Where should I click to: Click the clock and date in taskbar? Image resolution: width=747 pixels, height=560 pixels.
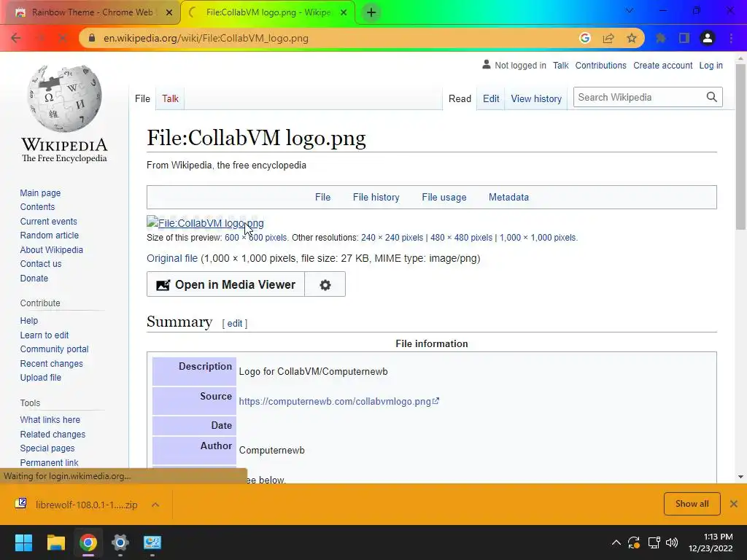711,542
